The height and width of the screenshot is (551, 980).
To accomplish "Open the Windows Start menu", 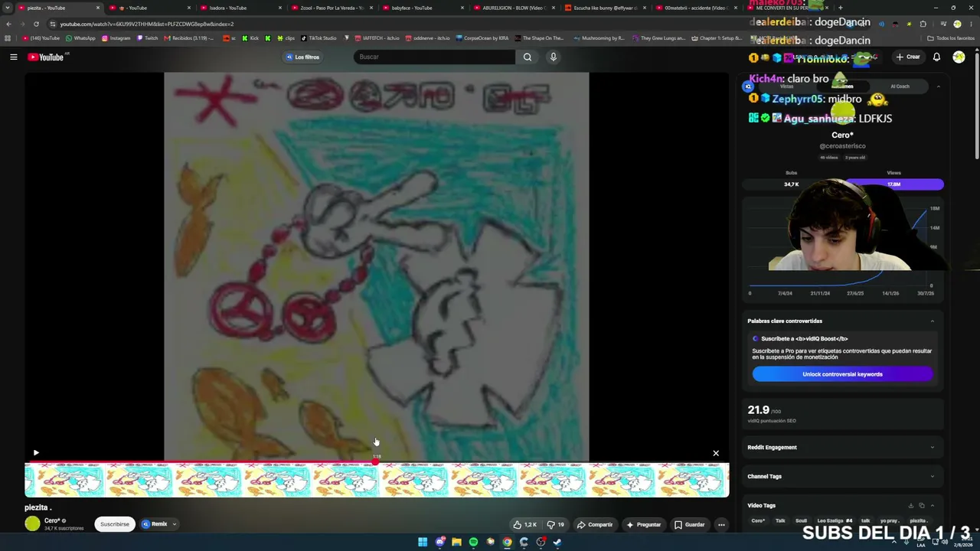I will tap(423, 542).
